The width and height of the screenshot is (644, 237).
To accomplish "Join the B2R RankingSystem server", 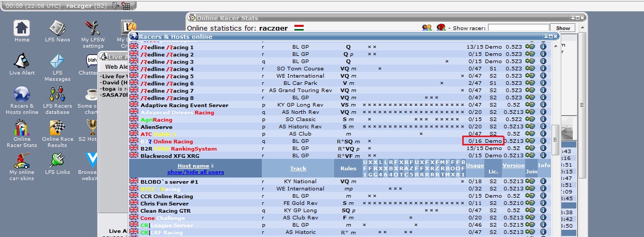I will click(x=530, y=149).
